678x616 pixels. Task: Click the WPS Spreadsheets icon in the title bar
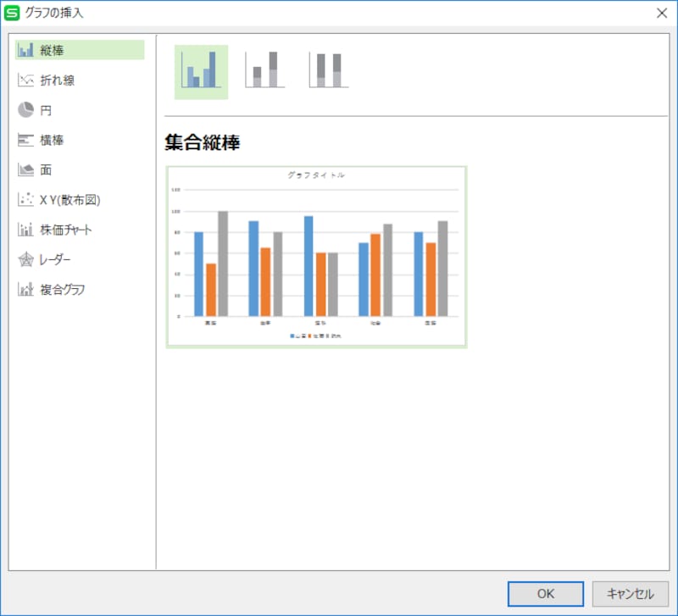(12, 13)
